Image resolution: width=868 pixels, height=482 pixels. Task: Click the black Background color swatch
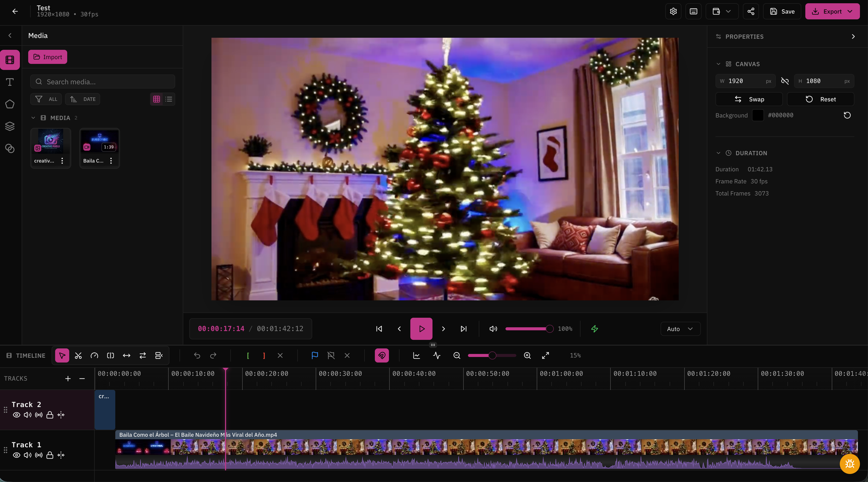(x=757, y=115)
